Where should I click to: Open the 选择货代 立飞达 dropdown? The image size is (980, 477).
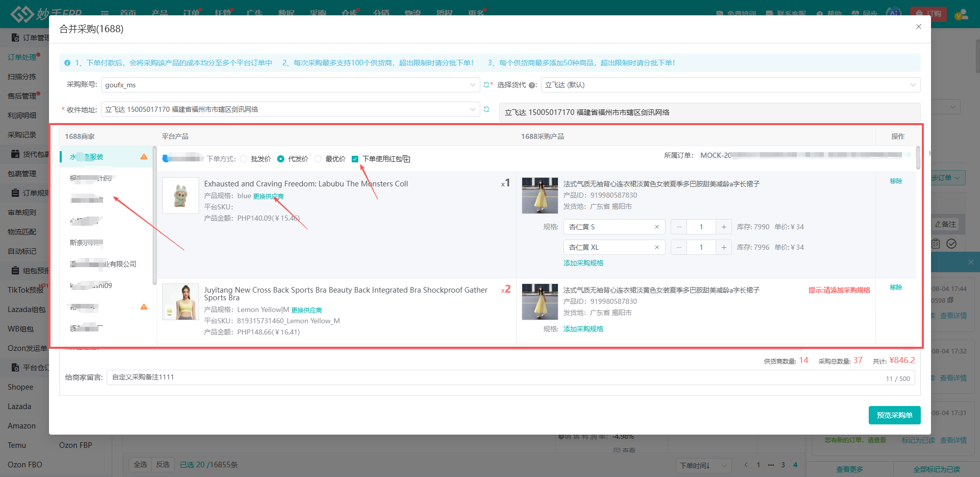(x=730, y=85)
